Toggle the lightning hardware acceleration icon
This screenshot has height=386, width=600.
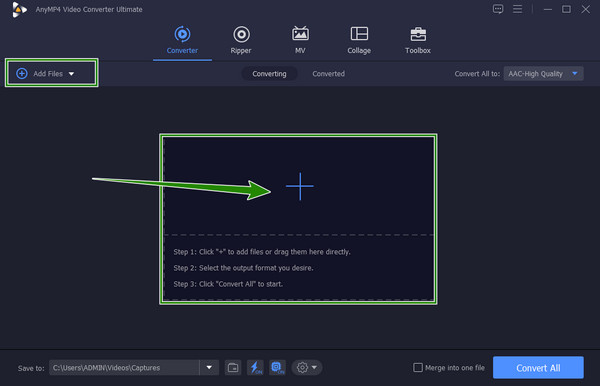255,368
